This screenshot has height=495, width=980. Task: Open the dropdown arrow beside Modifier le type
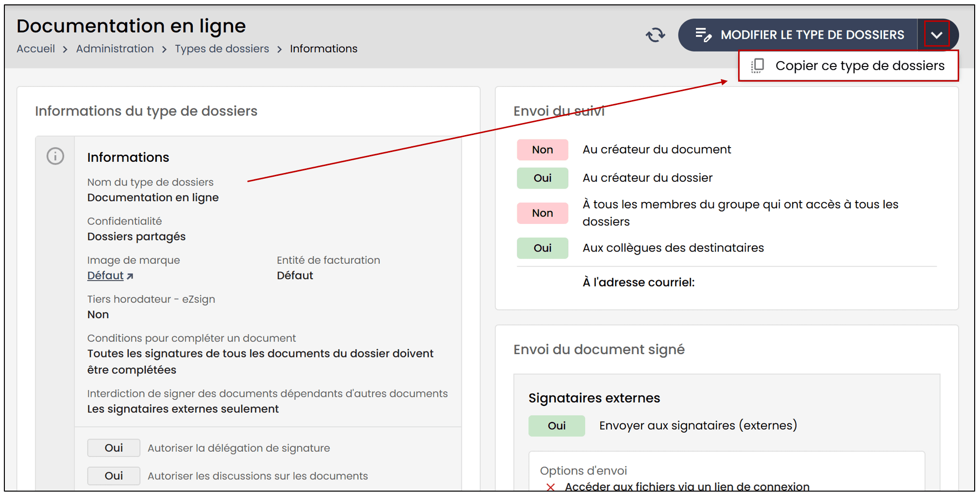[x=936, y=35]
